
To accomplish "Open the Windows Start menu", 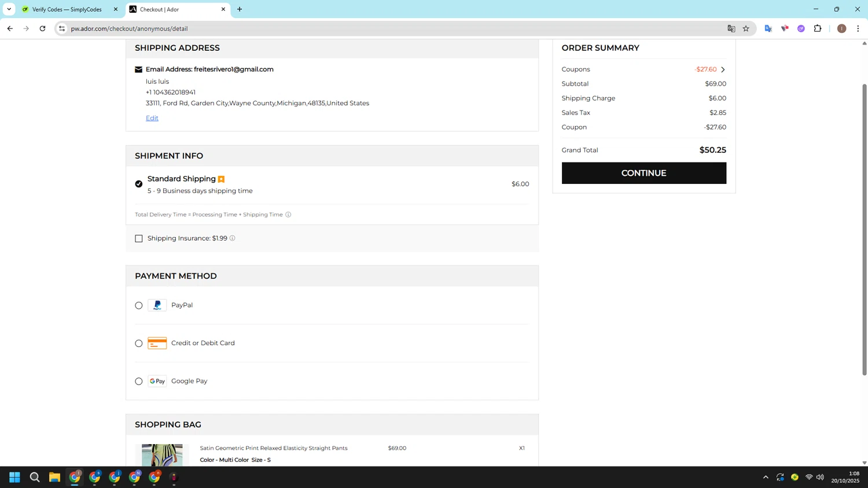I will click(x=15, y=477).
